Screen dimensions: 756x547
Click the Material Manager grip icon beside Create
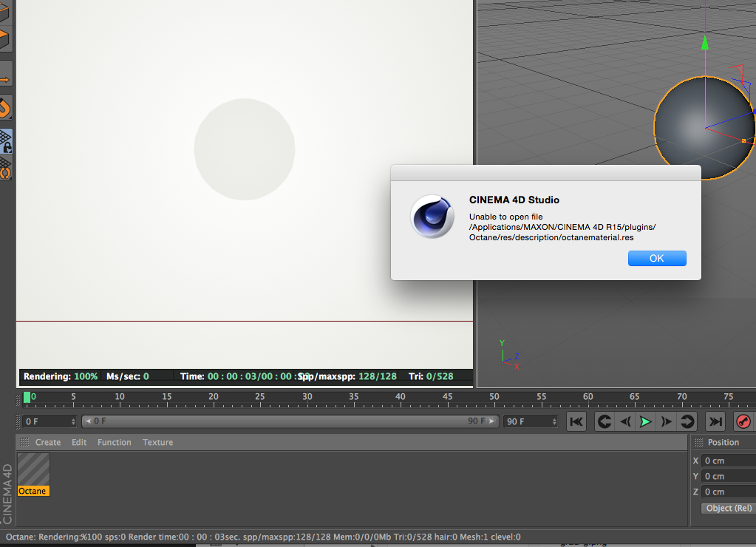pos(24,442)
